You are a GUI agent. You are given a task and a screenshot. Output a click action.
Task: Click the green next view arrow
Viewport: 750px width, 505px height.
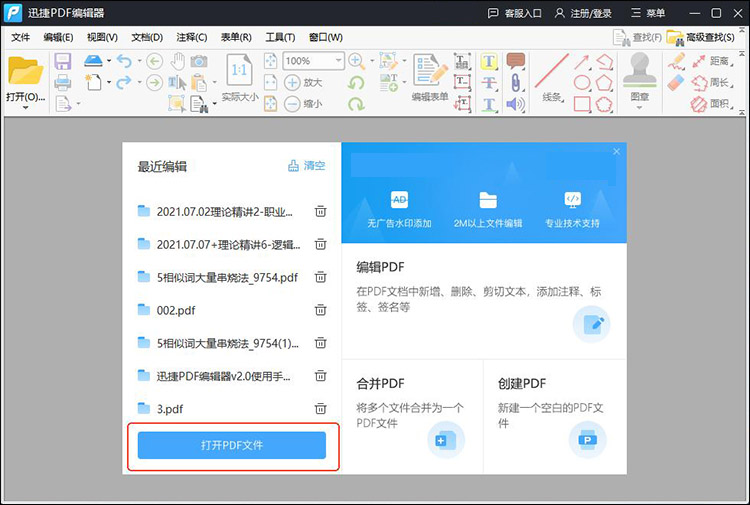[x=154, y=83]
